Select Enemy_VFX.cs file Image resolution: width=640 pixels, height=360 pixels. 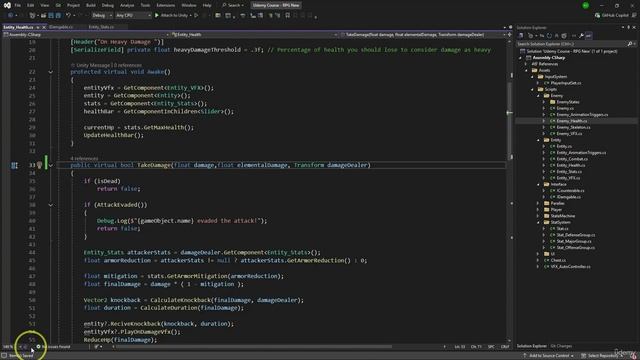point(569,134)
